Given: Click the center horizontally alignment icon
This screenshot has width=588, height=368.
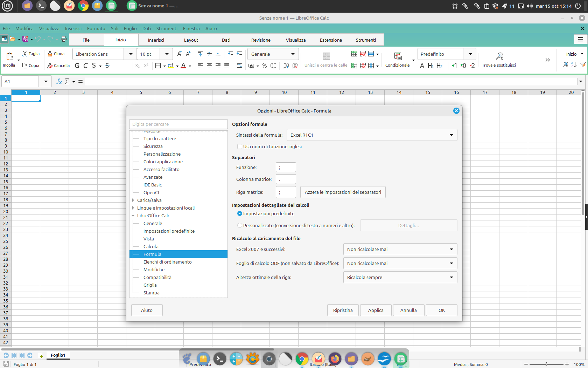Looking at the screenshot, I should click(209, 66).
